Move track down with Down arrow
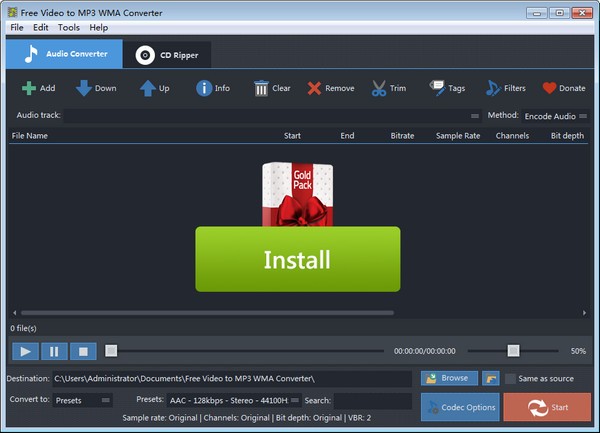The height and width of the screenshot is (433, 600). (x=84, y=88)
